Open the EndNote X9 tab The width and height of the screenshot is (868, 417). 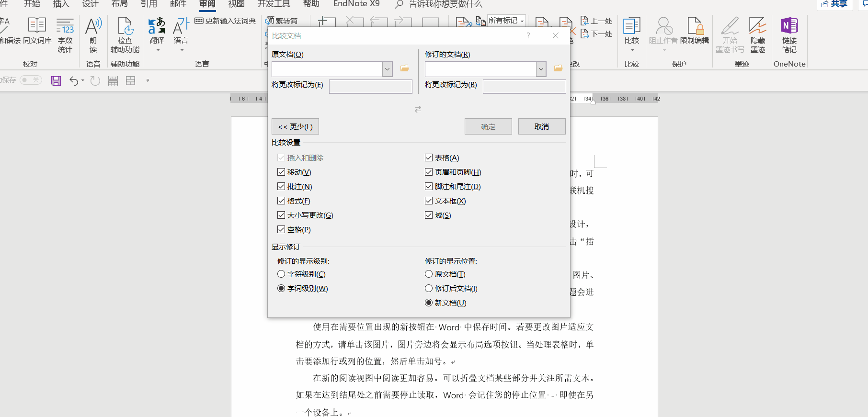[356, 4]
